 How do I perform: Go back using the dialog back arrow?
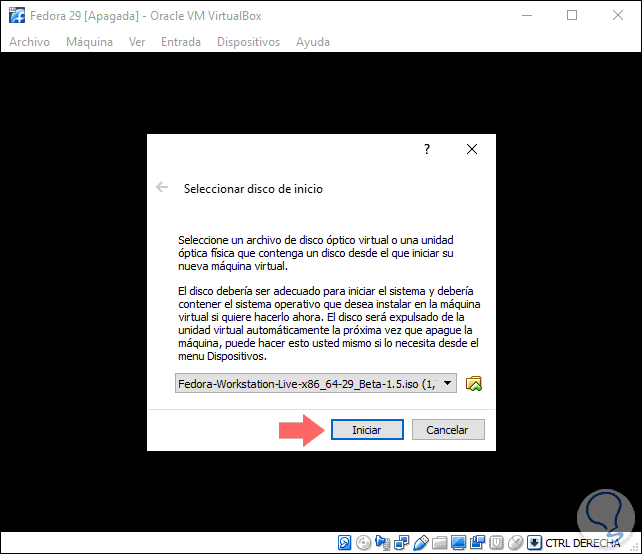pos(162,188)
